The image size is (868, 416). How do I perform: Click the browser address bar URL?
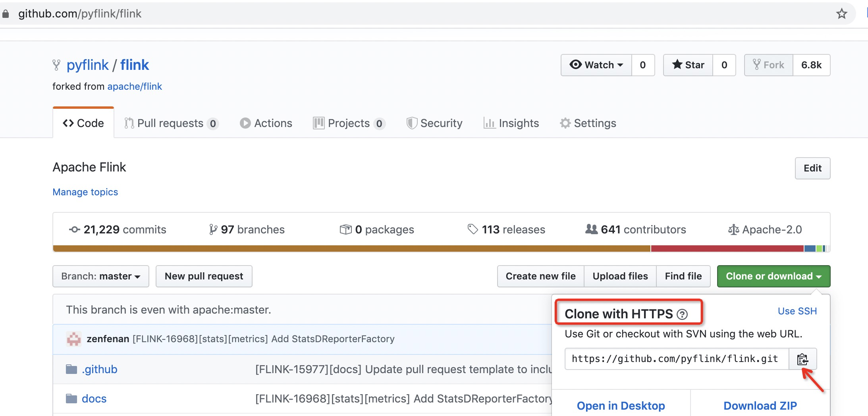(x=80, y=14)
